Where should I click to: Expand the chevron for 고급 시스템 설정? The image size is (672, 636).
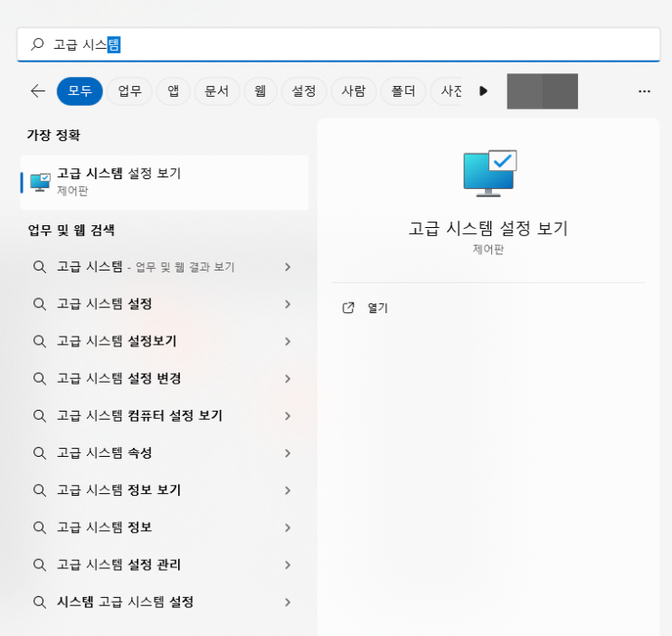(288, 304)
